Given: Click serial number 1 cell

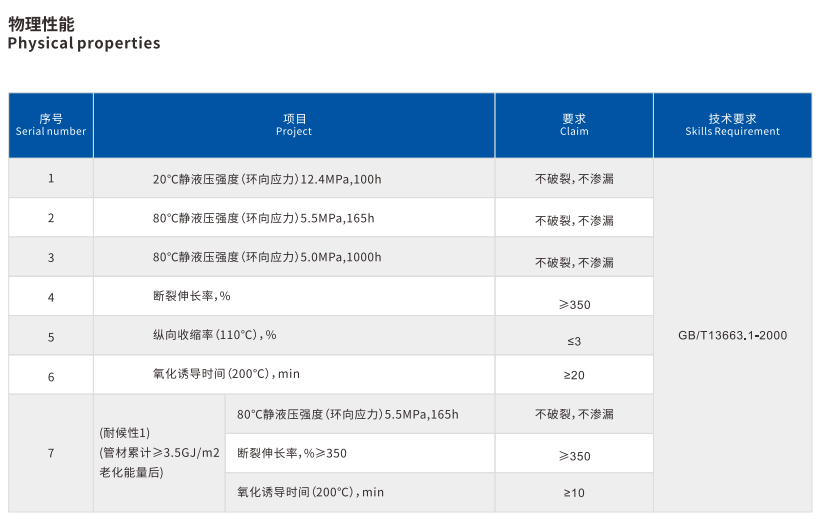Looking at the screenshot, I should click(51, 179).
